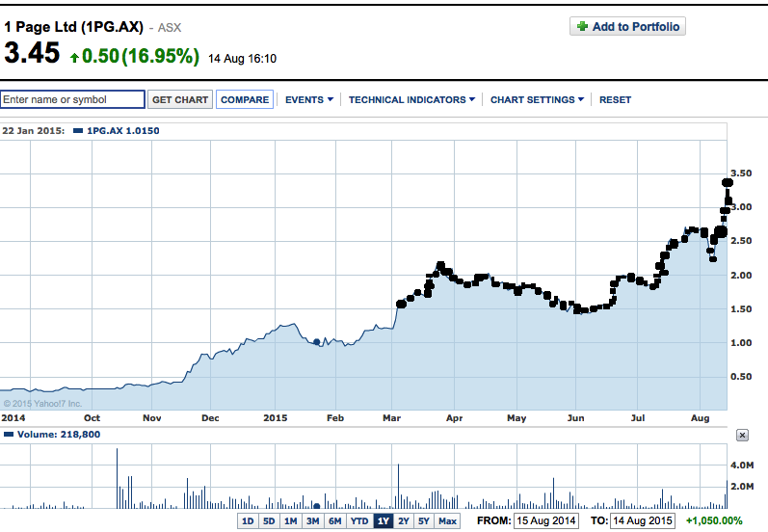The height and width of the screenshot is (532, 768).
Task: Click the 1PG.AX legend color marker
Action: (x=77, y=131)
